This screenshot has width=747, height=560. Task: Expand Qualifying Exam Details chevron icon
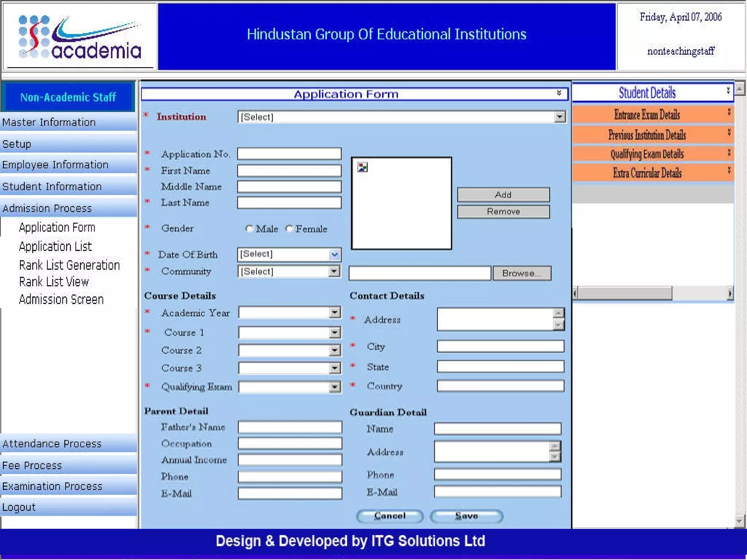(x=729, y=152)
